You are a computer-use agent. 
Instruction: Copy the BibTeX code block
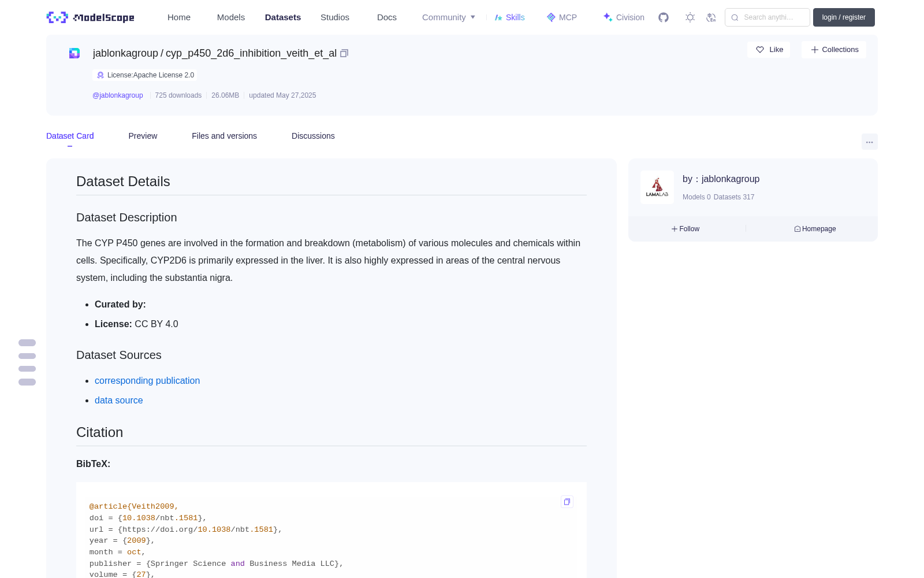click(x=567, y=502)
